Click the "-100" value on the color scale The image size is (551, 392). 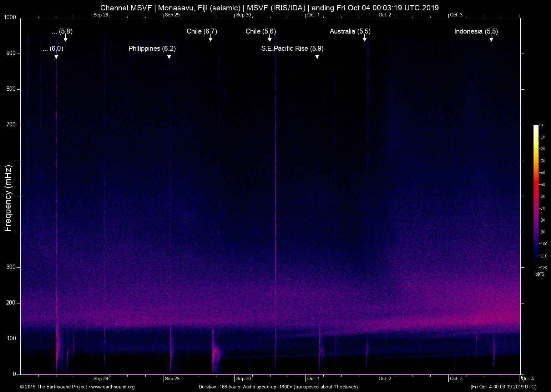(x=543, y=244)
